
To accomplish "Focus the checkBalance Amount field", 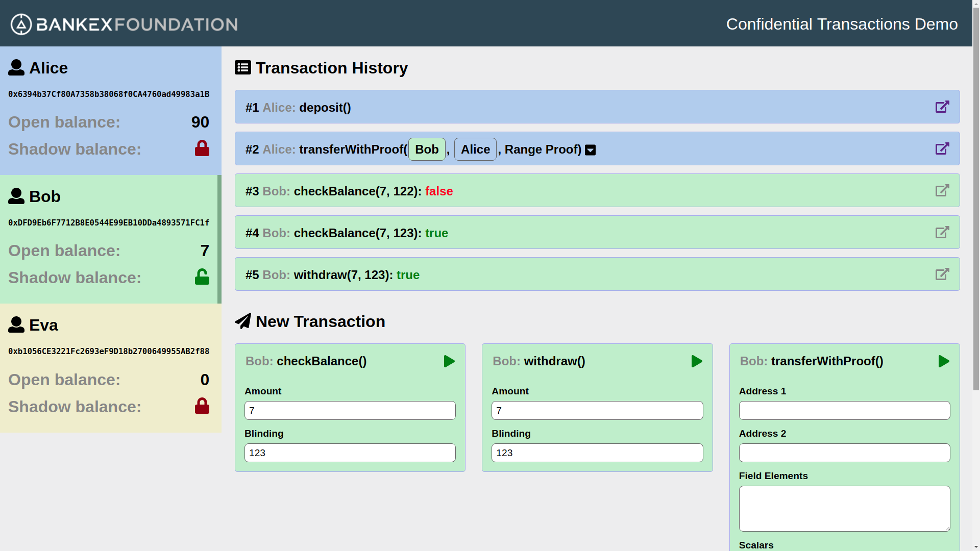I will click(x=350, y=410).
